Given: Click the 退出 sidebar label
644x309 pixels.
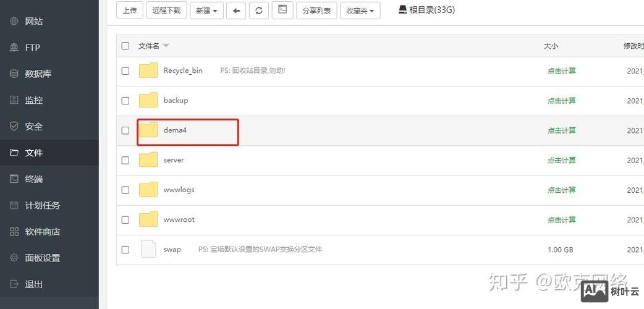Looking at the screenshot, I should pyautogui.click(x=34, y=284).
